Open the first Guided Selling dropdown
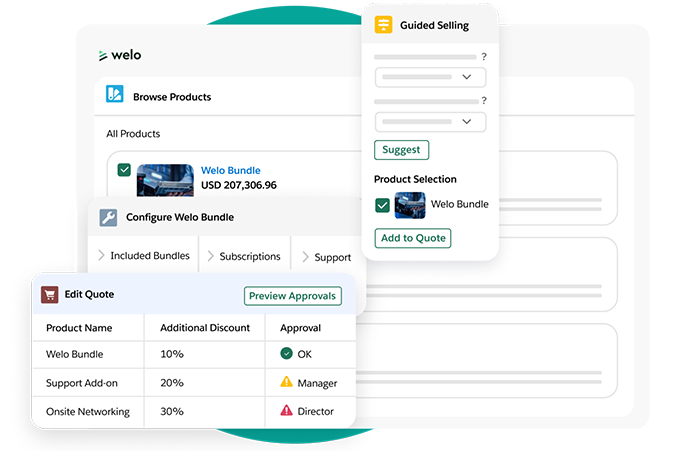The image size is (676, 451). coord(430,77)
